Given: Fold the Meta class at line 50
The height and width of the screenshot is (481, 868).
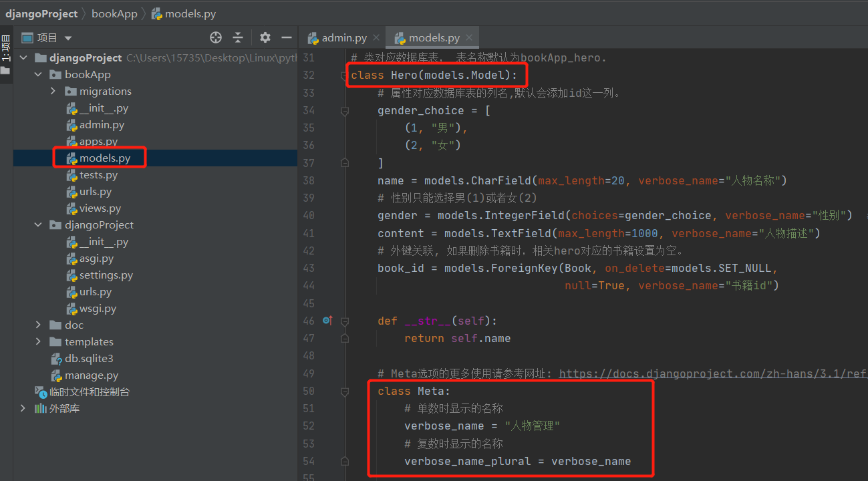Looking at the screenshot, I should (345, 391).
